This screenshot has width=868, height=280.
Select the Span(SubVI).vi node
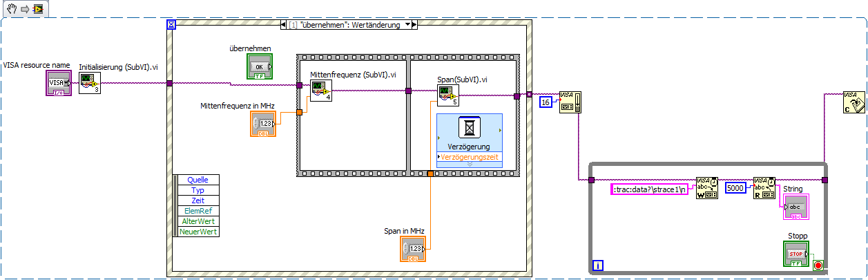[x=448, y=95]
